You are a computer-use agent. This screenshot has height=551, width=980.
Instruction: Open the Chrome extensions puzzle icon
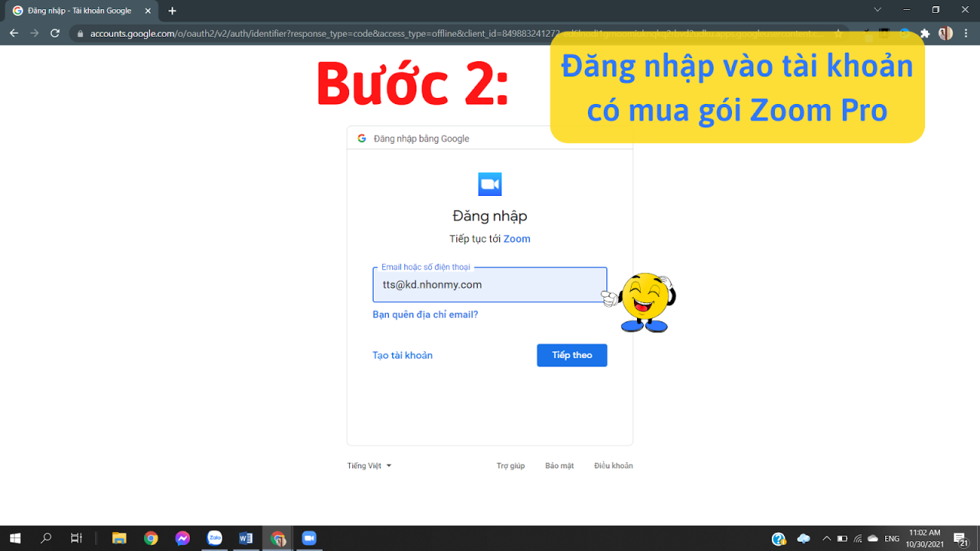924,33
